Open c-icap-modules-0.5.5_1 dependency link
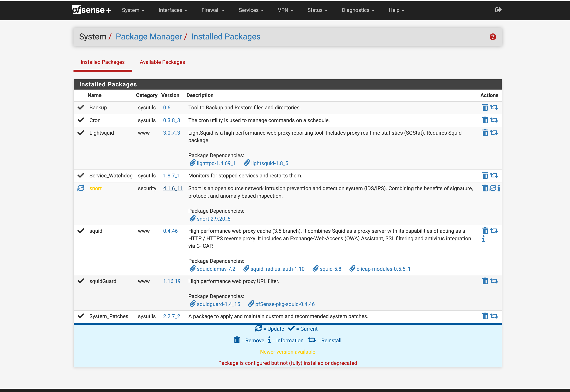 383,269
